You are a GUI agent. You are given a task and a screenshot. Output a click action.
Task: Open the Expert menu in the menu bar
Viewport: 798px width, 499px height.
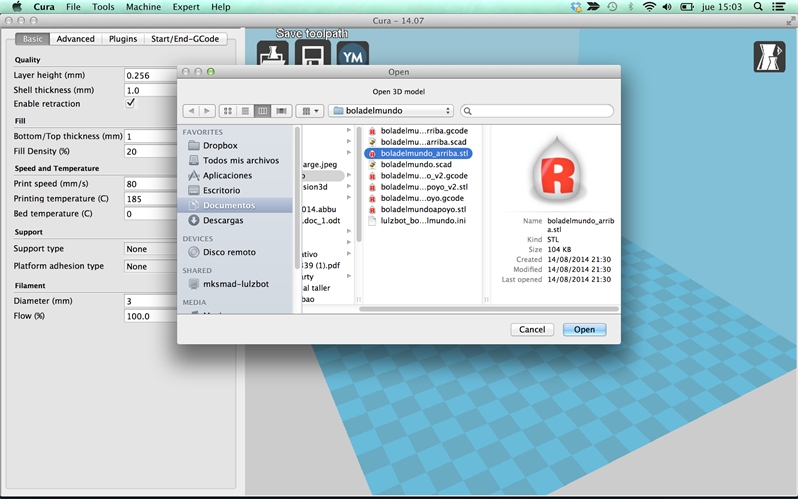pos(186,7)
